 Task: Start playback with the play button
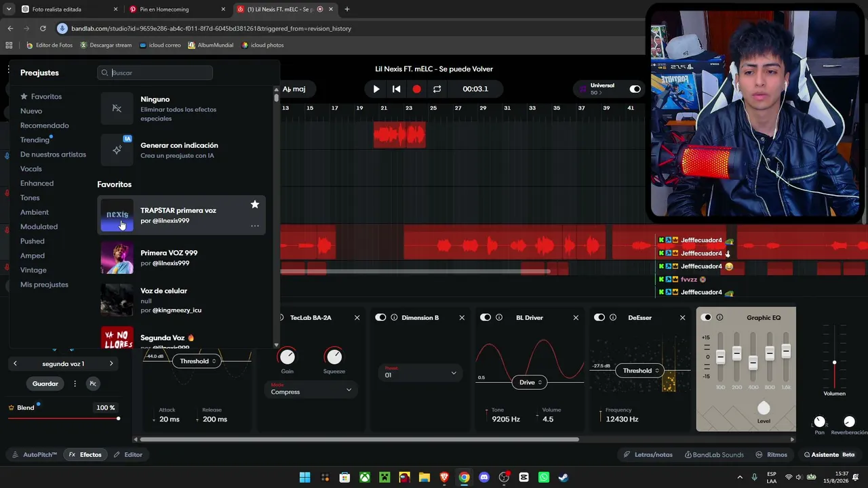376,89
